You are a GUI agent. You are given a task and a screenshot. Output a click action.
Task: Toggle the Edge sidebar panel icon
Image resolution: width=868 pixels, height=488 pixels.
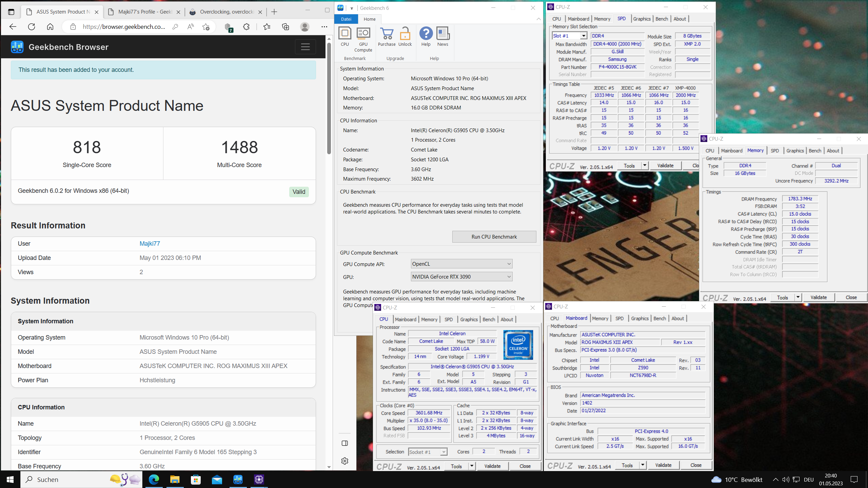click(x=345, y=443)
